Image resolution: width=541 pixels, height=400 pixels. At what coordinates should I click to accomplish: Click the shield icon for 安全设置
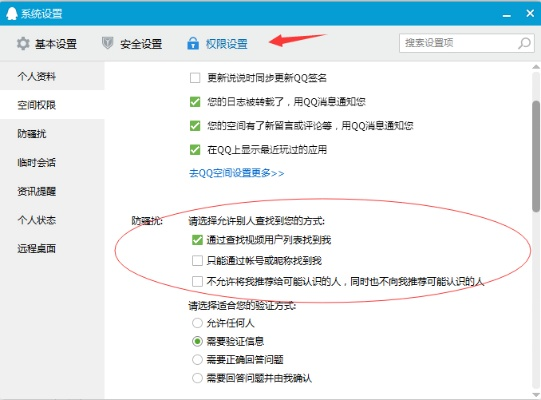click(x=108, y=43)
